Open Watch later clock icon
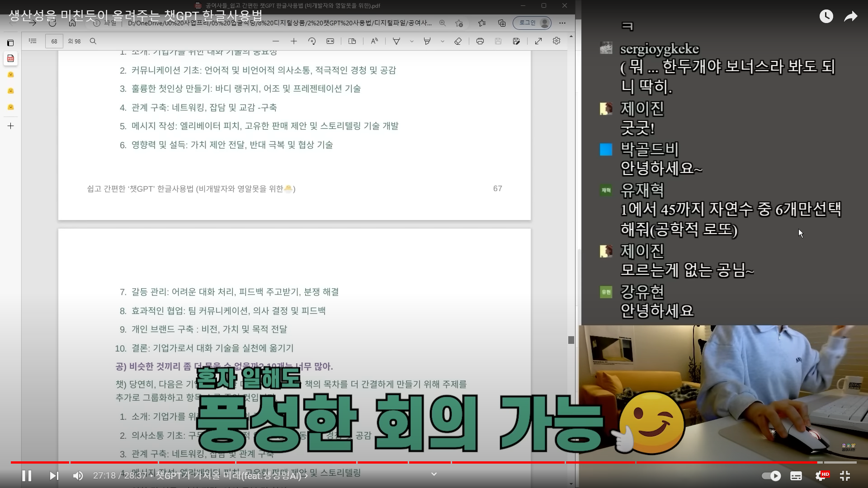868x488 pixels. (826, 17)
